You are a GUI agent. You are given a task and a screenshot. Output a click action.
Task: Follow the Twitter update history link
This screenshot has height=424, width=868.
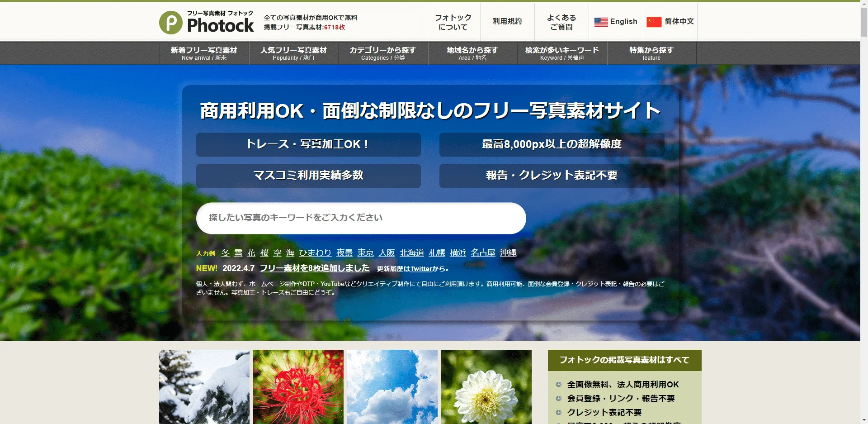(x=421, y=269)
